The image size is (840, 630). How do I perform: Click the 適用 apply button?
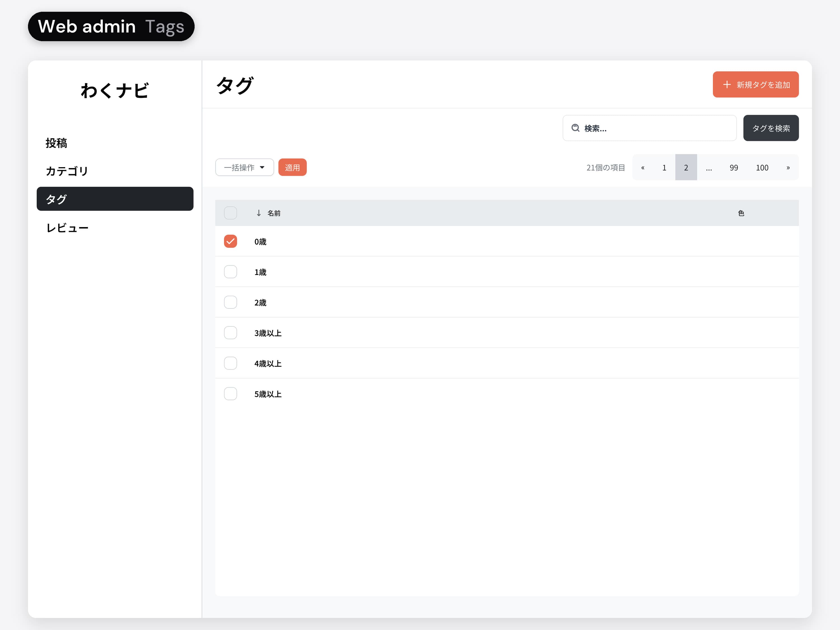tap(292, 167)
